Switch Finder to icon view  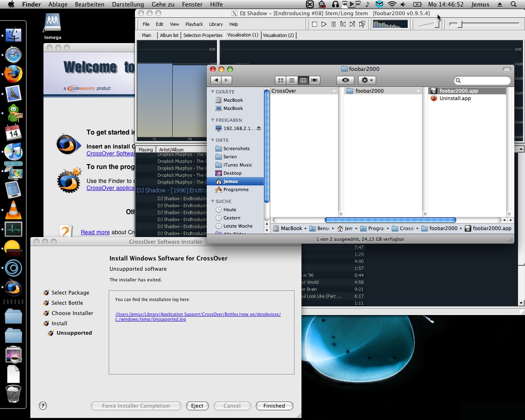(281, 80)
